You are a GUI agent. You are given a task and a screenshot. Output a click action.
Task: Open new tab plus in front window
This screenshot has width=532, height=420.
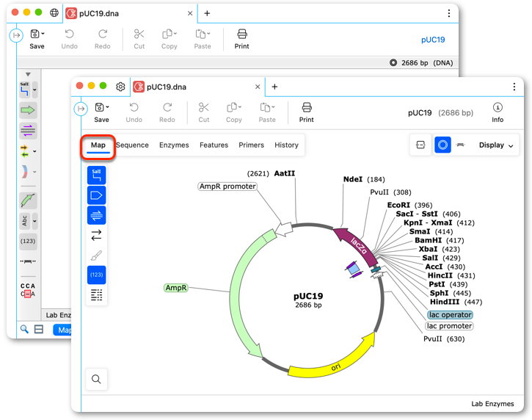click(x=274, y=87)
